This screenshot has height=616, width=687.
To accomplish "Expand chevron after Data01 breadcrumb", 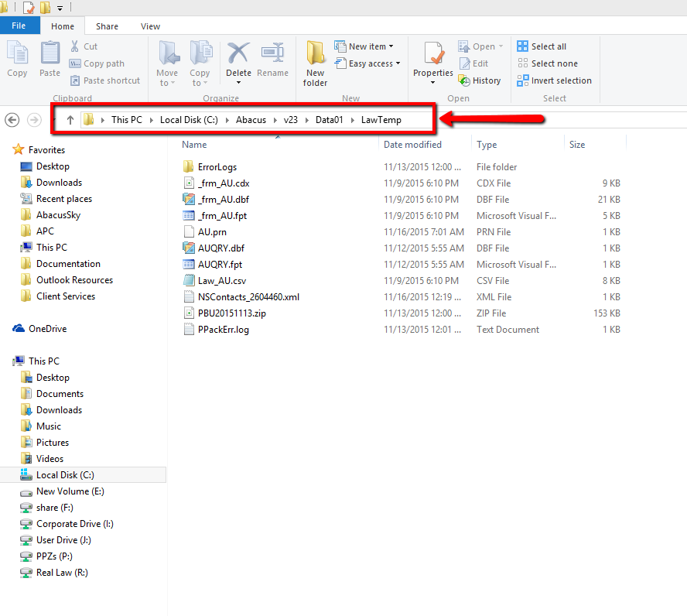I will click(x=352, y=120).
